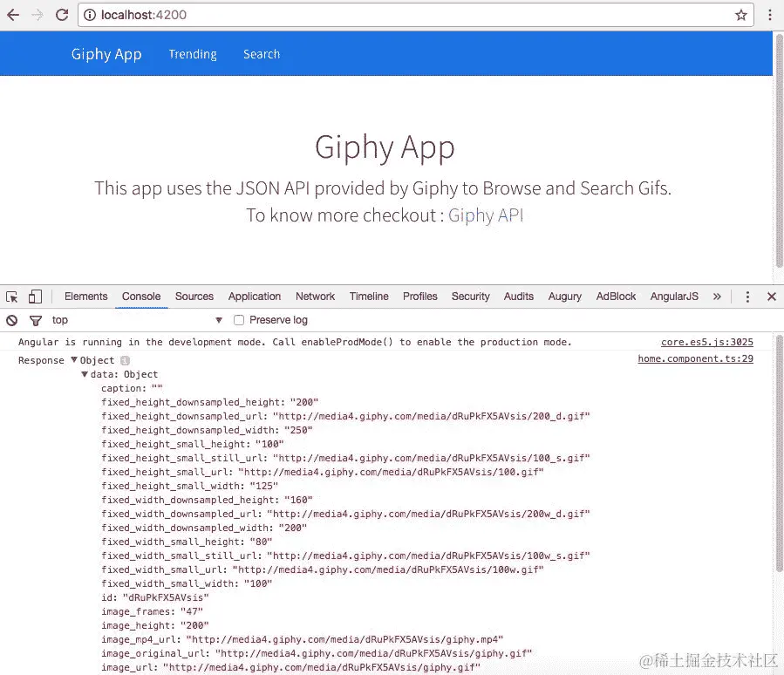Select the fixed_width_small_height "80" row
The height and width of the screenshot is (675, 784).
(187, 542)
